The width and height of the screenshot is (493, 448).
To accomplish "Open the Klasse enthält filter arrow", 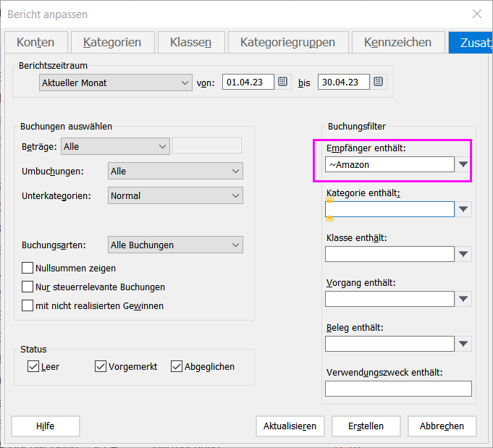I will tap(464, 254).
